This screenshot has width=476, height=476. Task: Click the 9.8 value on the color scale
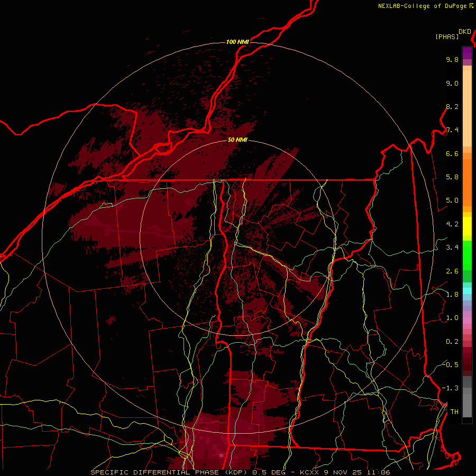coord(452,59)
